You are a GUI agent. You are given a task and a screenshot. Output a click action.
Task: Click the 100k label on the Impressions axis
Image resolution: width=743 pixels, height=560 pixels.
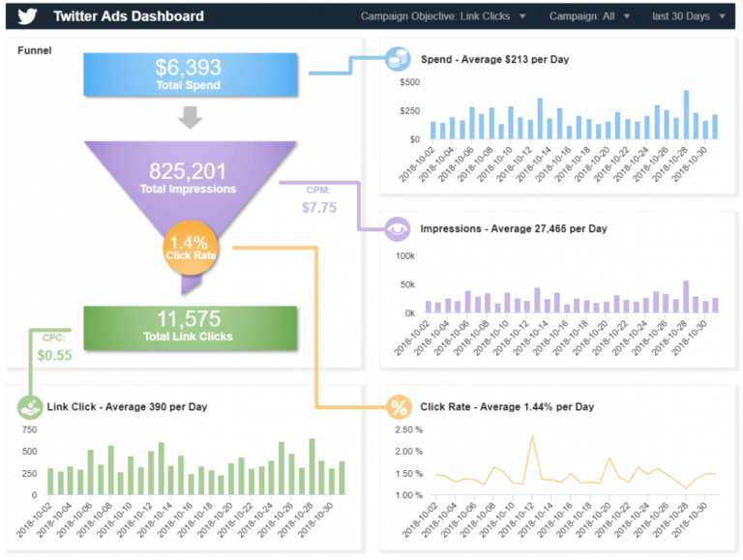click(x=405, y=256)
